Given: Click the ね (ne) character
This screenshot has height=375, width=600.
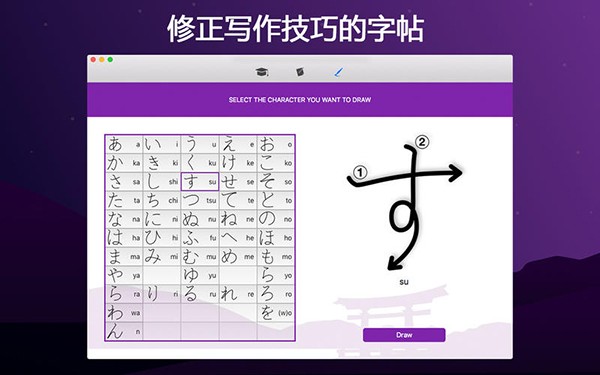Looking at the screenshot, I should point(238,220).
